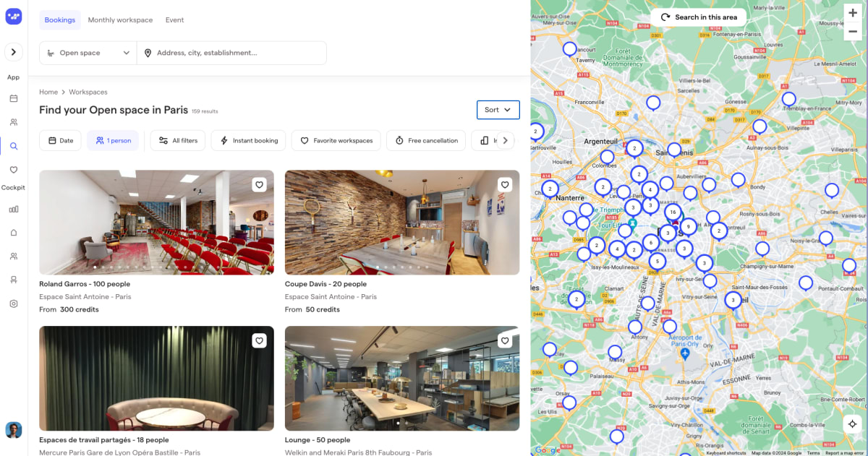Viewport: 868px width, 456px height.
Task: Open the notifications bell icon in sidebar
Action: pos(14,233)
